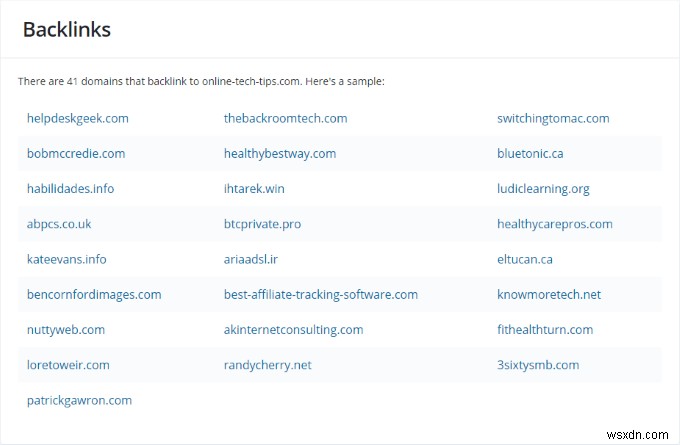Follow the bluetonic.ca link
The image size is (680, 445).
click(x=530, y=154)
